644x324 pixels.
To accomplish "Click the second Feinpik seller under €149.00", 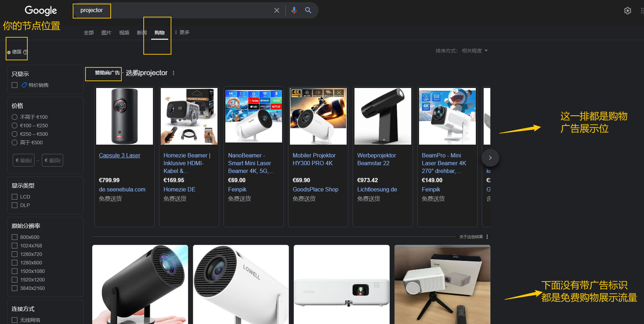I will coord(431,189).
